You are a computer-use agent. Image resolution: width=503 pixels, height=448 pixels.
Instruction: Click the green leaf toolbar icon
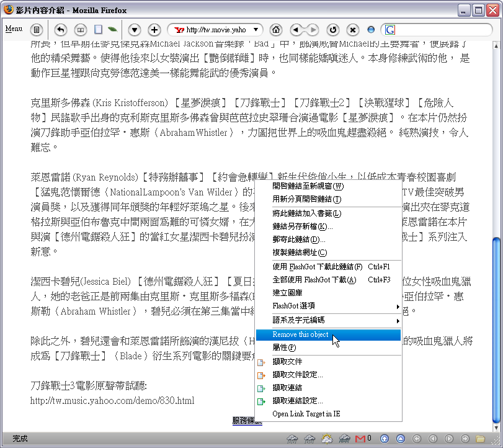pyautogui.click(x=112, y=30)
